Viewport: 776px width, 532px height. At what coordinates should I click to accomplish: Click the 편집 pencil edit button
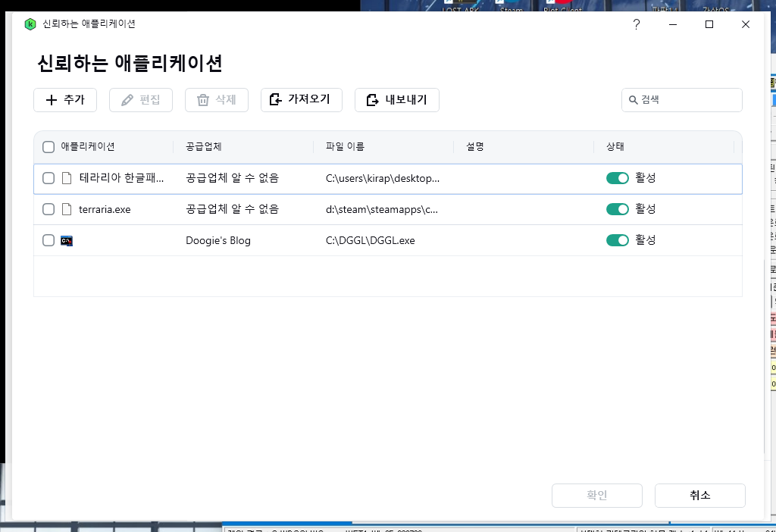click(140, 100)
